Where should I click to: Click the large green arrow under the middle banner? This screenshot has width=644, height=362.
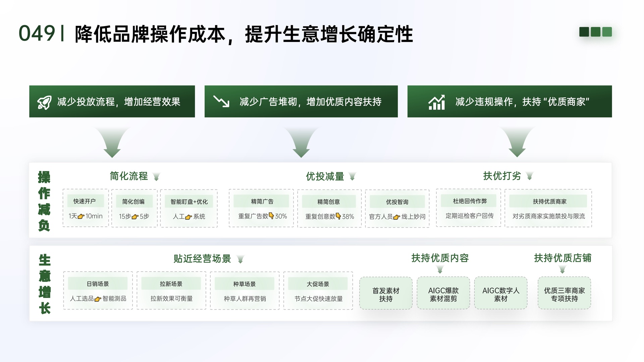coord(301,142)
